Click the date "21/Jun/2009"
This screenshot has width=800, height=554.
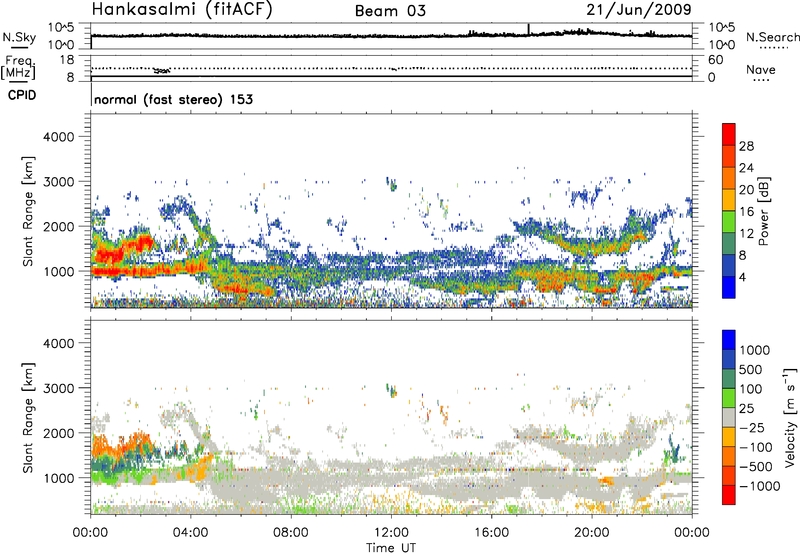coord(639,10)
